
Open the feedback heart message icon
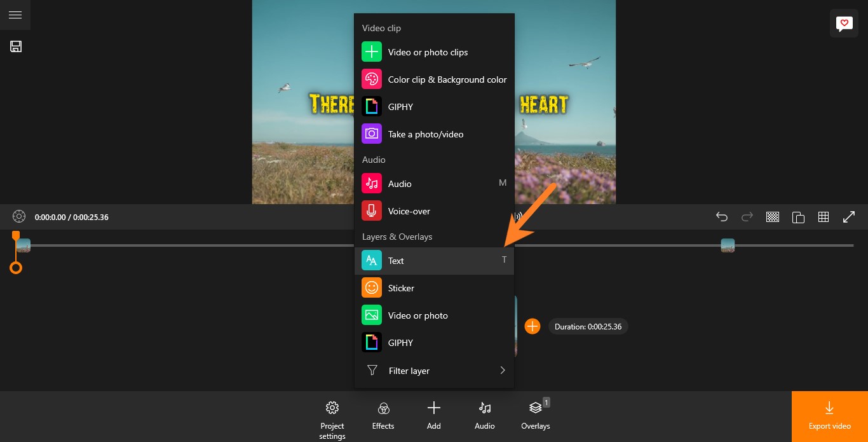tap(844, 24)
